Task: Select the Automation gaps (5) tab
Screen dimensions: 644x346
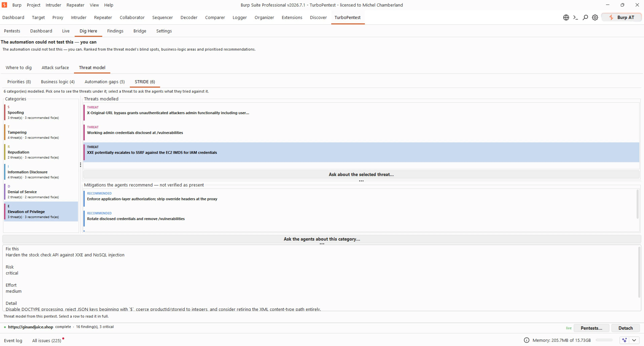Action: 104,82
